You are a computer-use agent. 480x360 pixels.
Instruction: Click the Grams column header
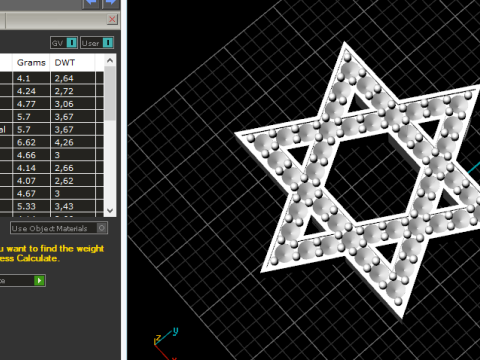tap(31, 62)
